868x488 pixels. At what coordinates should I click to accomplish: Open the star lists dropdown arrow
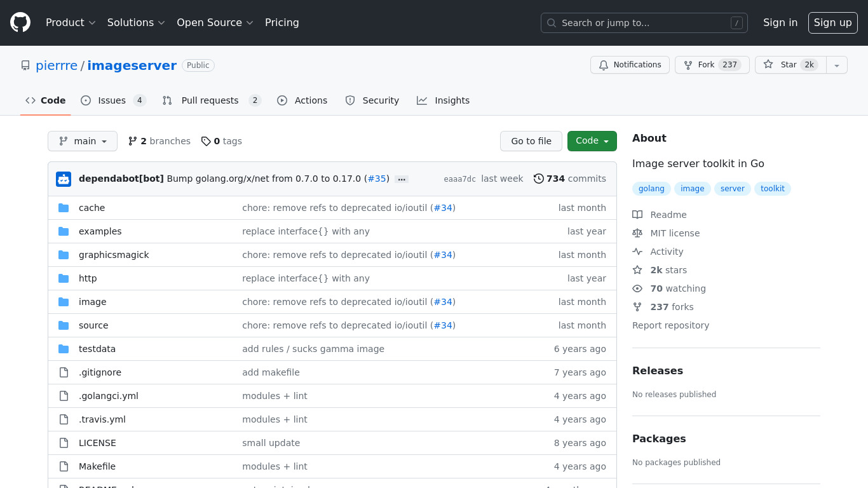(837, 65)
